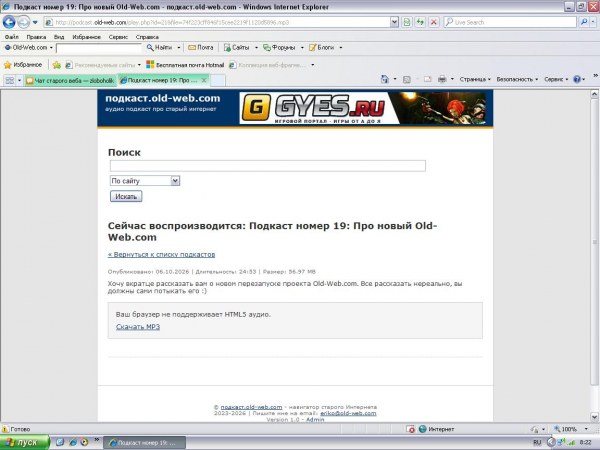Open the Безопасность command bar menu

tap(517, 79)
